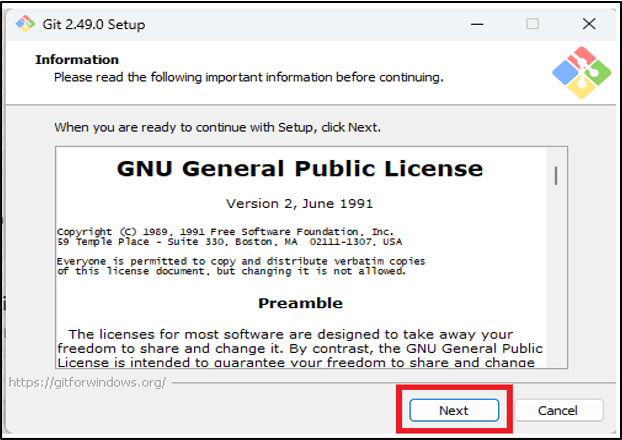
Task: Click the Git icon in the title bar
Action: [24, 23]
